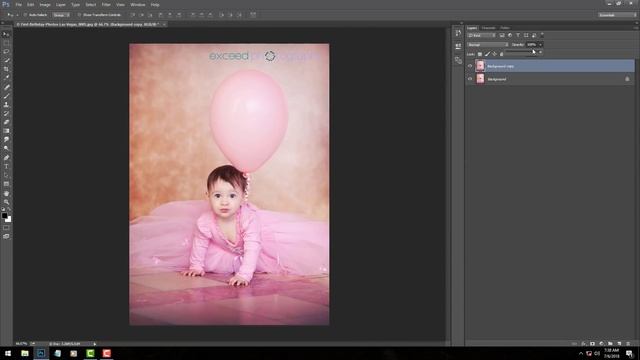The height and width of the screenshot is (360, 640).
Task: Open the Edit menu
Action: point(31,4)
